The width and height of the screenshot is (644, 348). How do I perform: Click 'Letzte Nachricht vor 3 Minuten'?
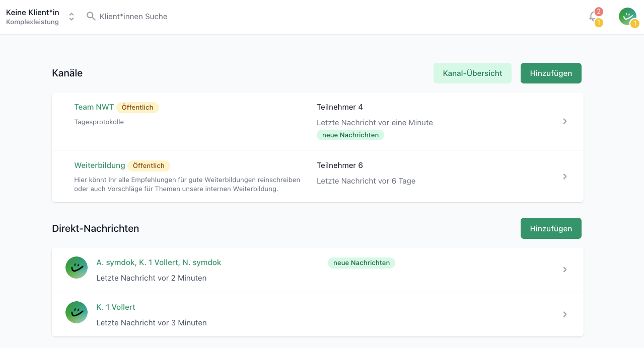[x=152, y=323]
